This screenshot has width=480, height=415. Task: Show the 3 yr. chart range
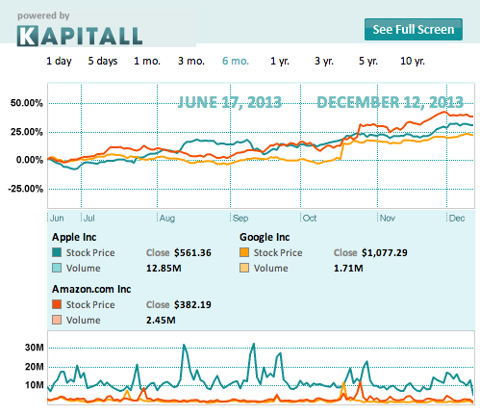click(x=324, y=61)
